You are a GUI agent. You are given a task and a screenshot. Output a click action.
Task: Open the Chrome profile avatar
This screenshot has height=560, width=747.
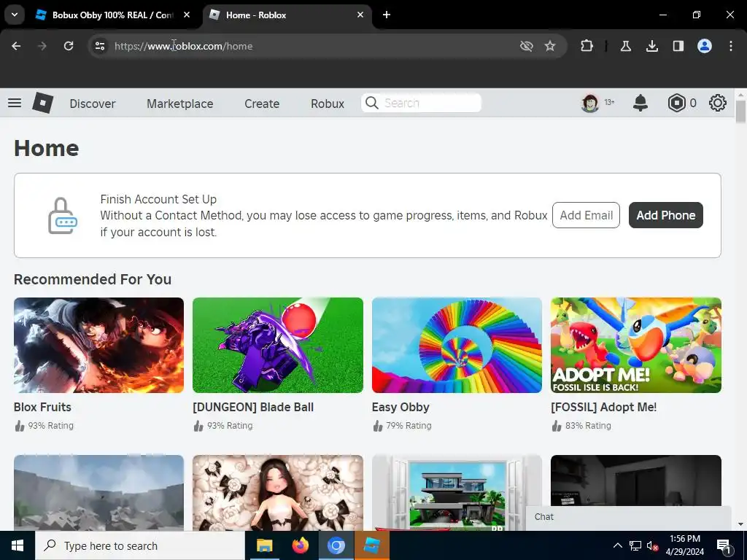pyautogui.click(x=705, y=46)
